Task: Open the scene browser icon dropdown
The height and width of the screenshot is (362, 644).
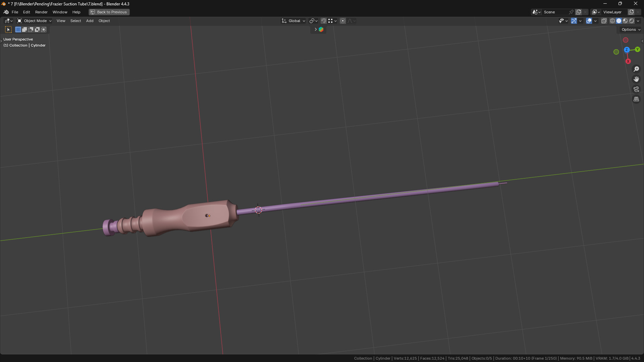Action: (537, 12)
